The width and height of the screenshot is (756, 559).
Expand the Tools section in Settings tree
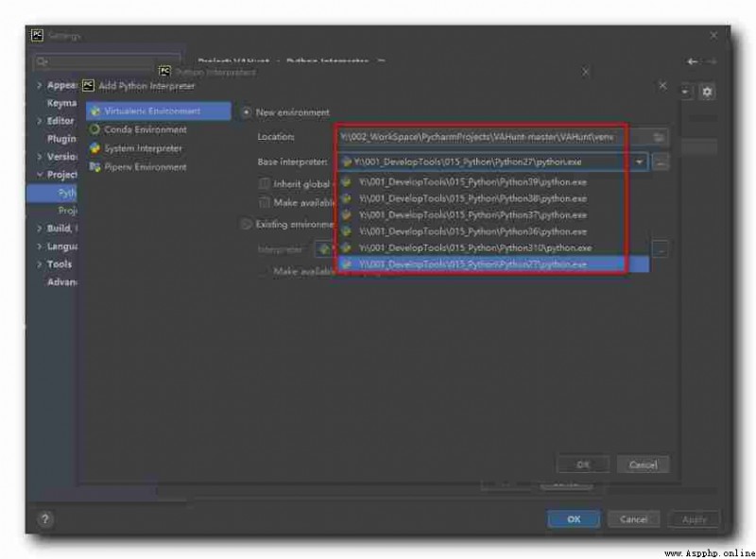click(x=40, y=264)
